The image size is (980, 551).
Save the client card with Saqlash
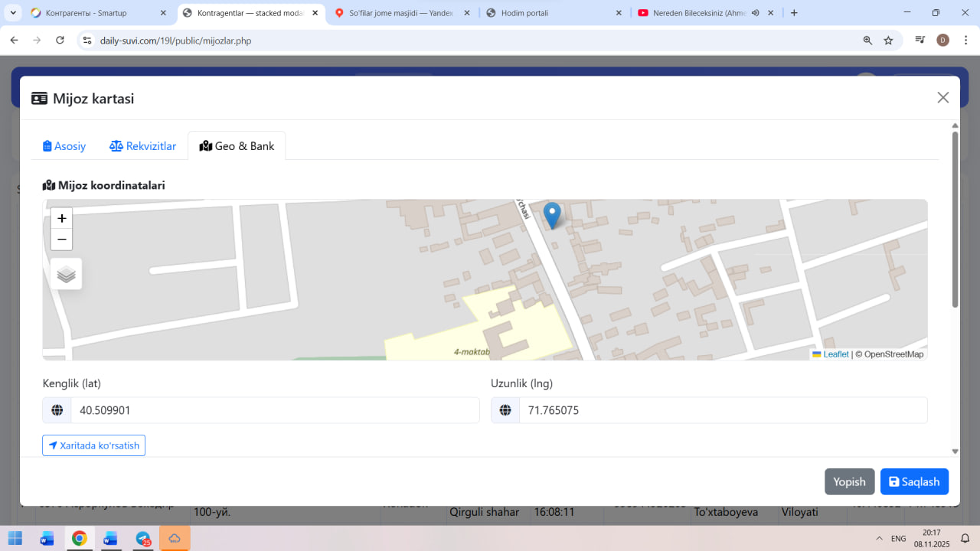tap(914, 482)
